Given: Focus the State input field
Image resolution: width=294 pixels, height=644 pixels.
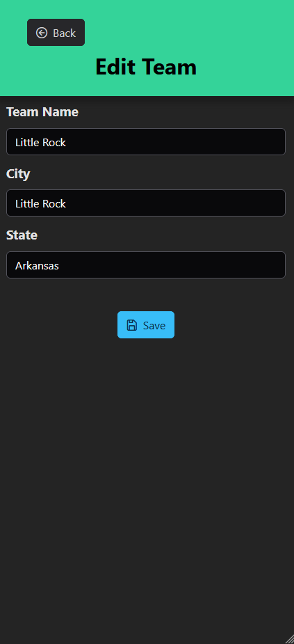Looking at the screenshot, I should tap(146, 265).
